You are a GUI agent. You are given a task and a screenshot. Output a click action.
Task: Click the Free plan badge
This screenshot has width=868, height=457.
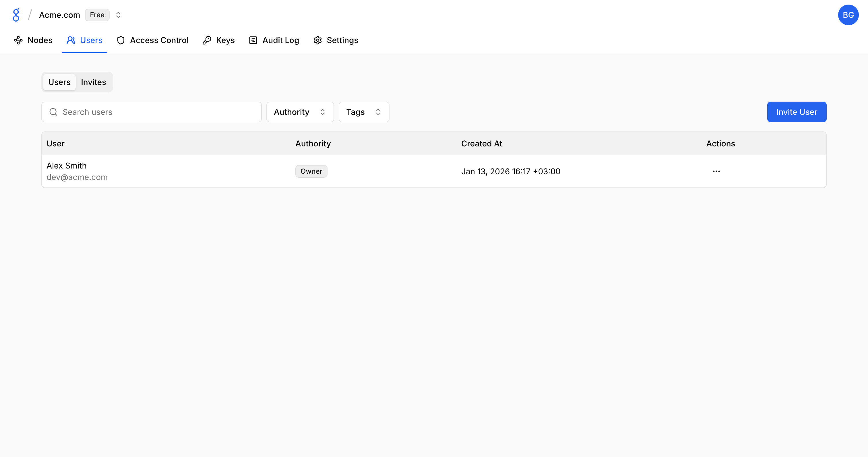(97, 15)
